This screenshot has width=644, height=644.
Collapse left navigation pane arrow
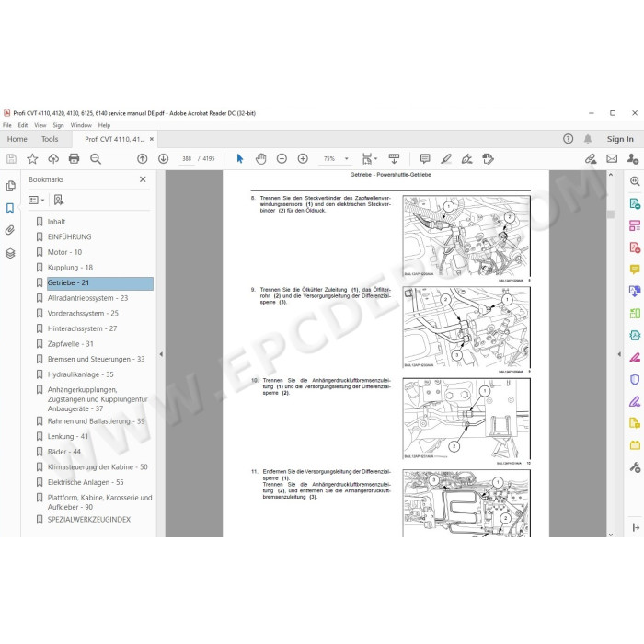pos(161,354)
